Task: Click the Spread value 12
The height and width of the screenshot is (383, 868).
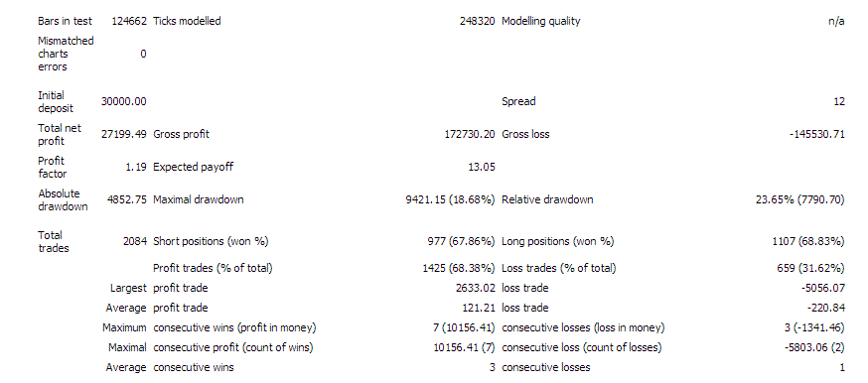Action: (839, 101)
